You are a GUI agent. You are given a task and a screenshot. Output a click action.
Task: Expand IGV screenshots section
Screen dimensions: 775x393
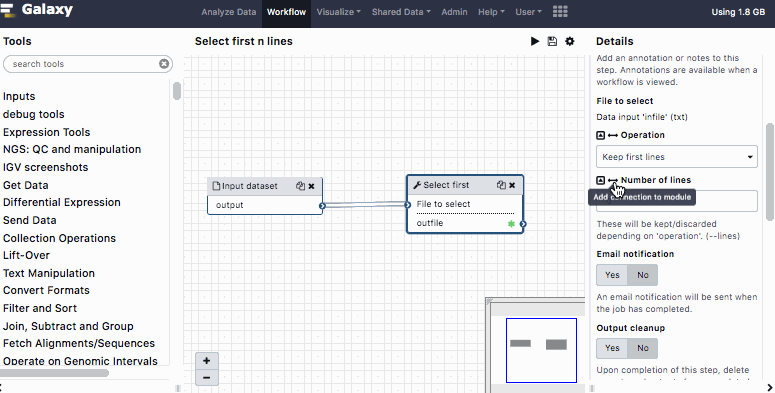click(45, 167)
